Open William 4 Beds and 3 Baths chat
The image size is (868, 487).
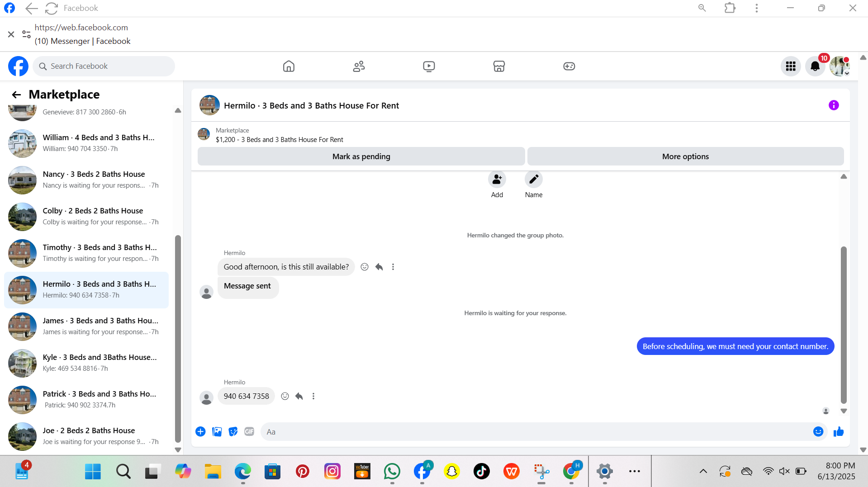[87, 143]
